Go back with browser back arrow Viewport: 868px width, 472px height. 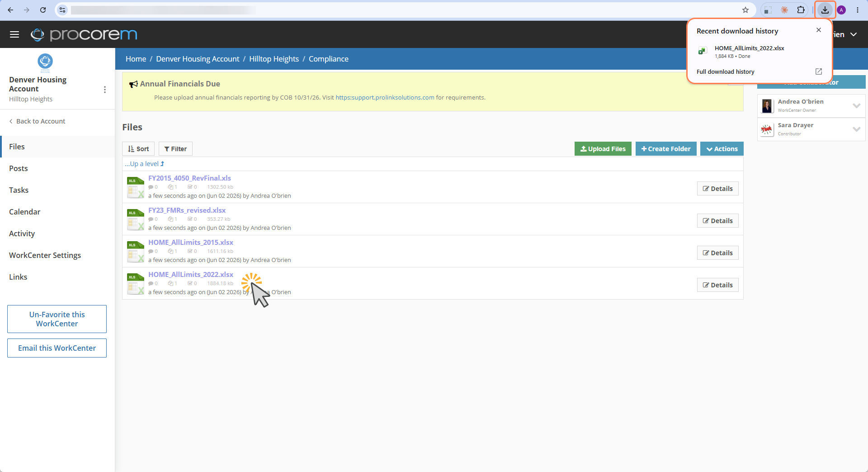[x=10, y=10]
